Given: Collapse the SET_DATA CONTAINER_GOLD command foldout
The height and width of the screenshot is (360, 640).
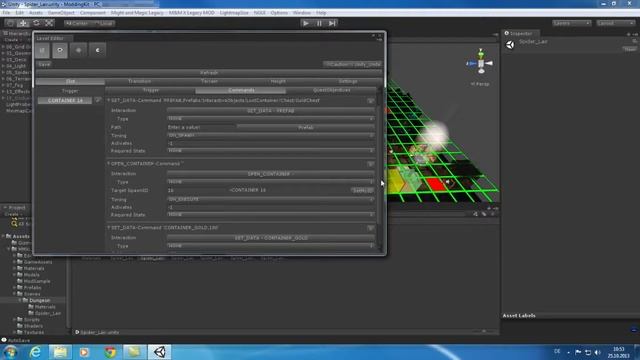Looking at the screenshot, I should pyautogui.click(x=109, y=227).
